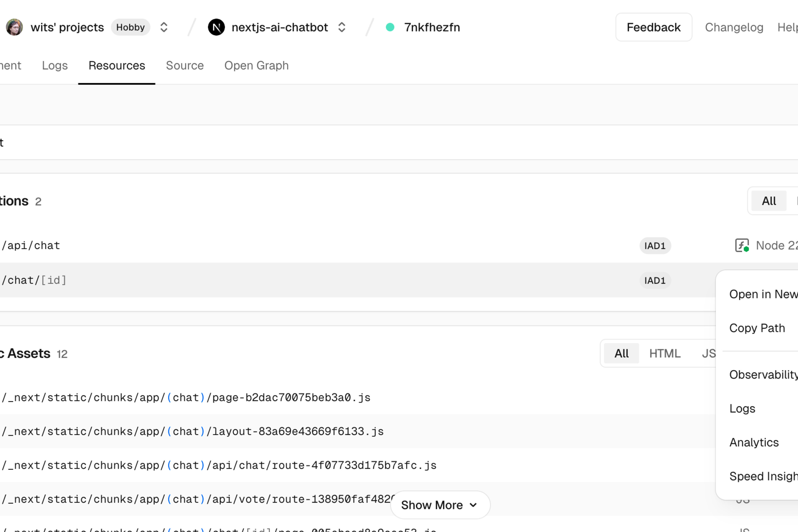Click the wits' projects user avatar
798x532 pixels.
tap(14, 27)
